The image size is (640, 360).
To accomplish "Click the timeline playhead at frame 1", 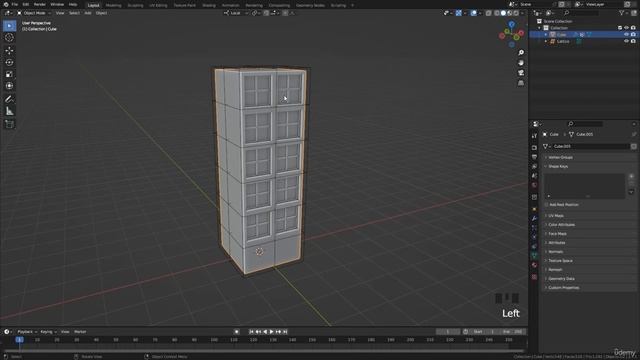I will click(x=19, y=340).
